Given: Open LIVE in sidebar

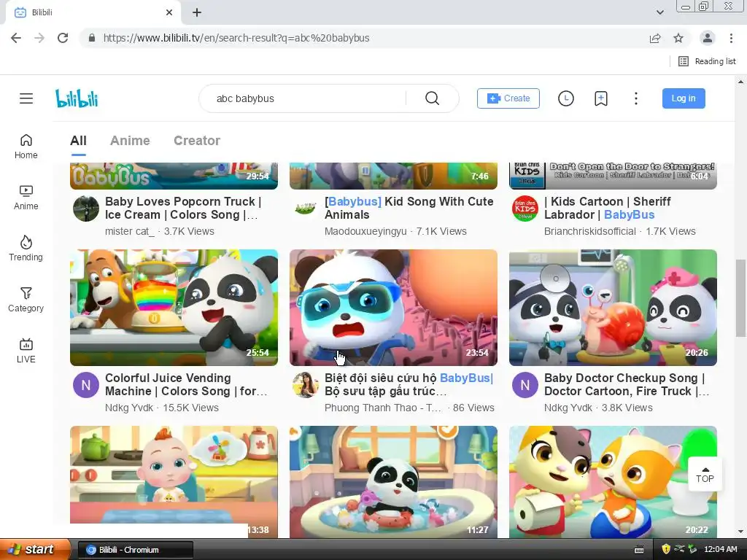Looking at the screenshot, I should click(26, 351).
